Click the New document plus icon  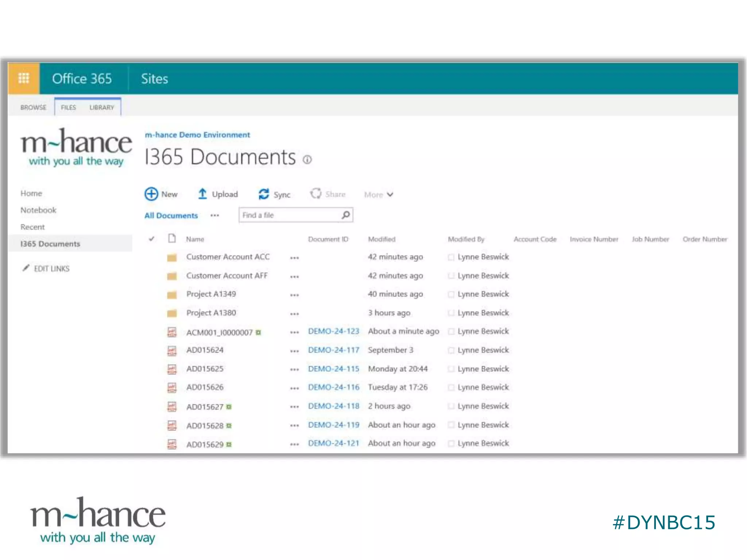pyautogui.click(x=151, y=194)
